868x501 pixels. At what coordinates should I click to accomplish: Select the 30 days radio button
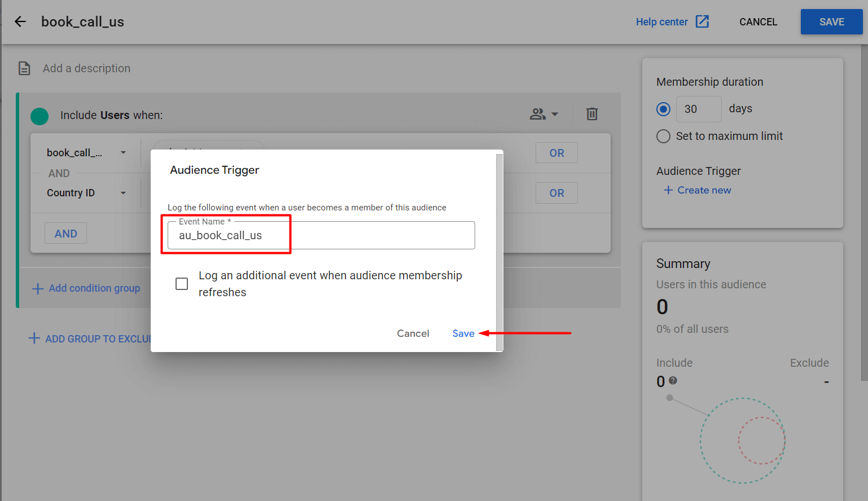(664, 109)
